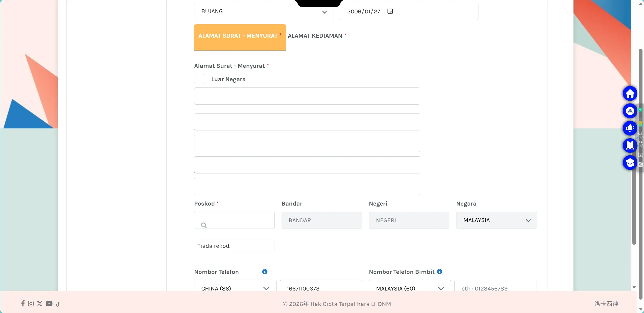Viewport: 644px width, 313px height.
Task: Click the Poskod search input field
Action: click(x=234, y=220)
